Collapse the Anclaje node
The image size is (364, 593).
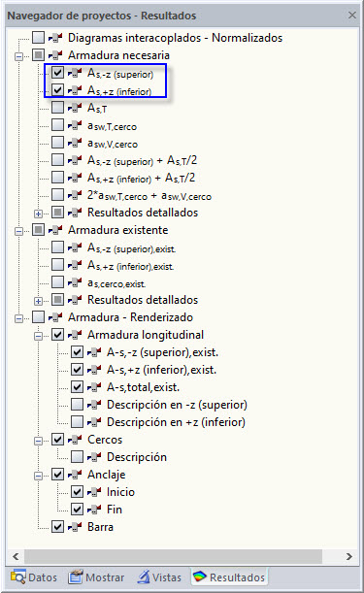[x=38, y=476]
